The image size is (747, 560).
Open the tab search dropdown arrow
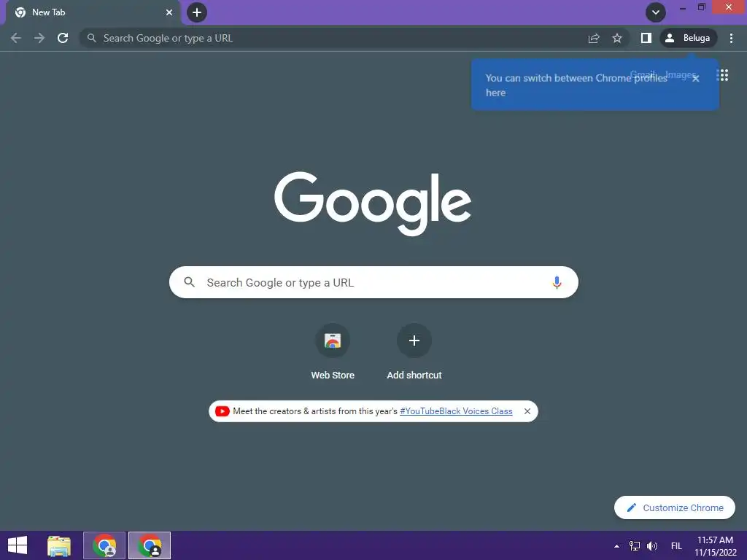pyautogui.click(x=656, y=12)
